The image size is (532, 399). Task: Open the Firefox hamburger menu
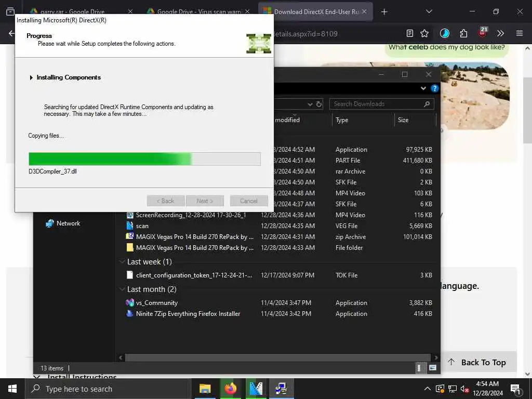(520, 33)
